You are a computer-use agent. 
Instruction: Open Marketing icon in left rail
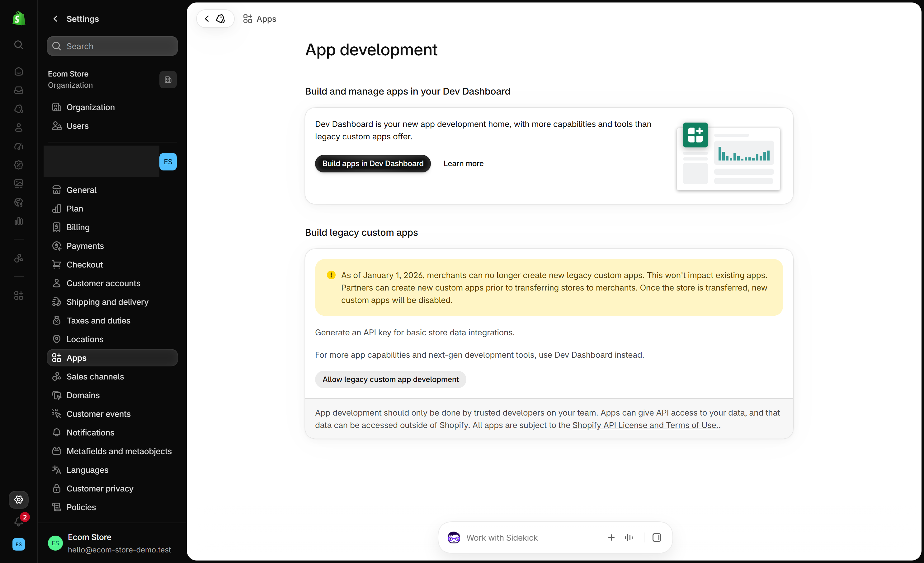click(18, 147)
